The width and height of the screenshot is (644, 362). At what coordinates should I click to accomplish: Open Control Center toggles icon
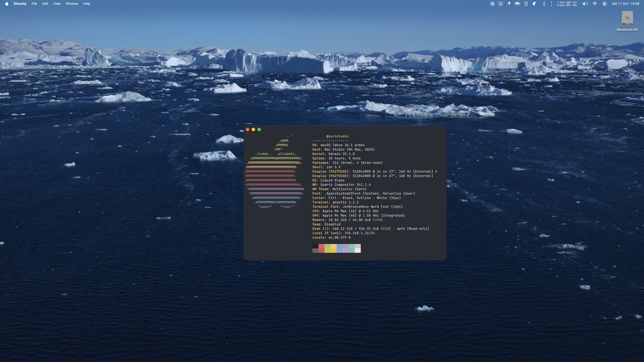pyautogui.click(x=605, y=4)
